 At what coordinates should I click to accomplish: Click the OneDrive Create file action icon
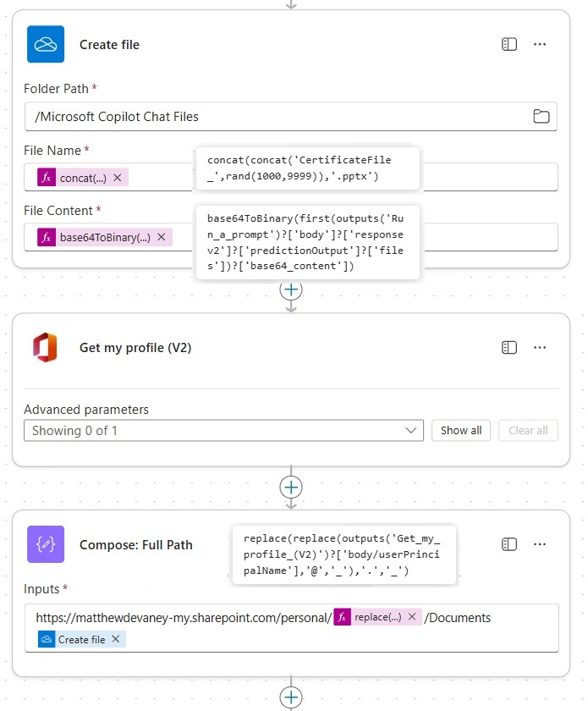click(46, 44)
